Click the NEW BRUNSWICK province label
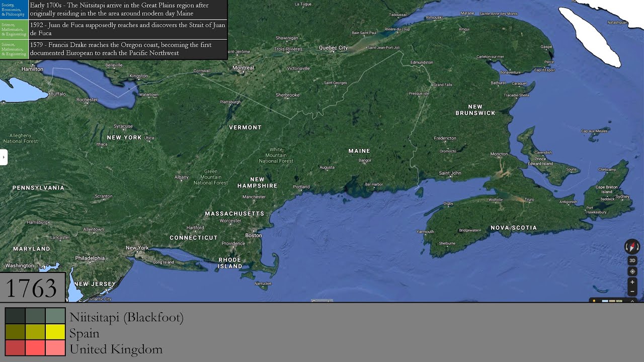This screenshot has height=362, width=644. click(475, 110)
